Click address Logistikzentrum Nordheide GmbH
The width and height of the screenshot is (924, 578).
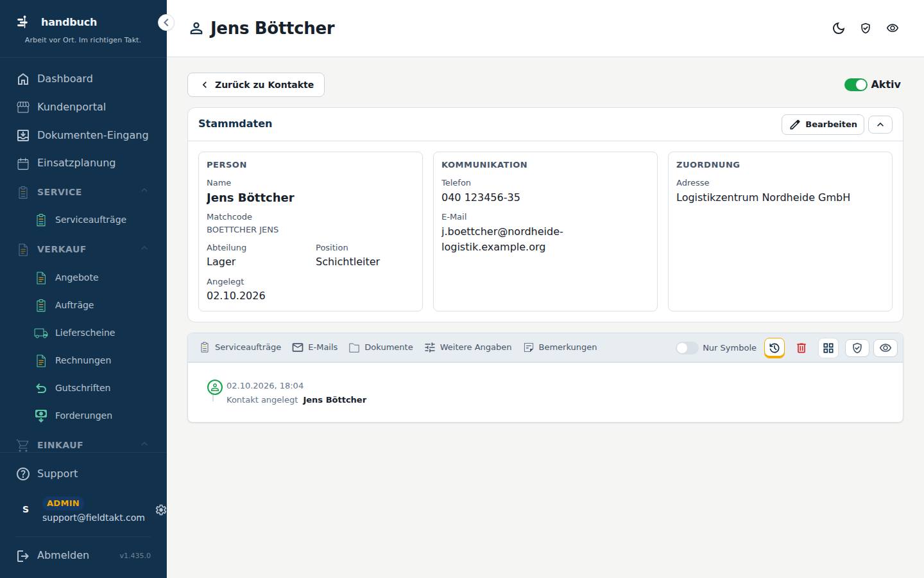click(763, 198)
